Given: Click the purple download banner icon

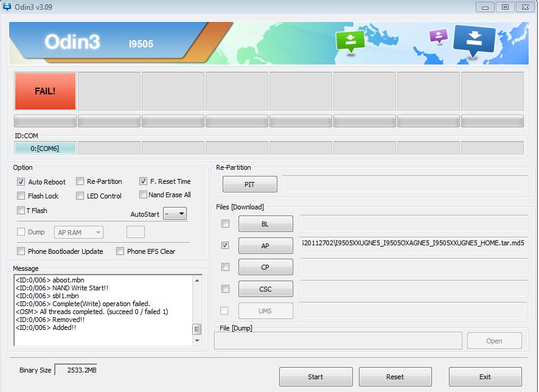Looking at the screenshot, I should pos(439,36).
